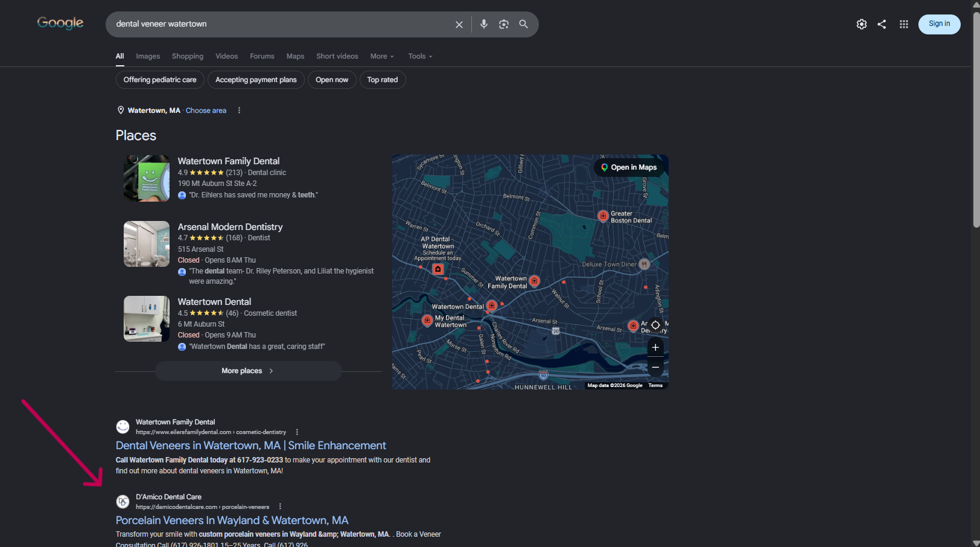Open Watertown Dental place listing title
980x547 pixels.
pyautogui.click(x=214, y=302)
